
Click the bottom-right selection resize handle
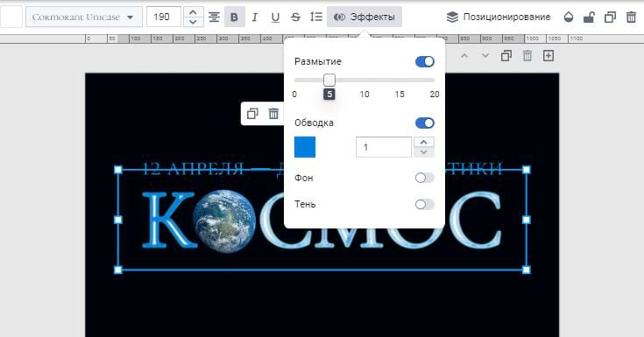tap(526, 270)
